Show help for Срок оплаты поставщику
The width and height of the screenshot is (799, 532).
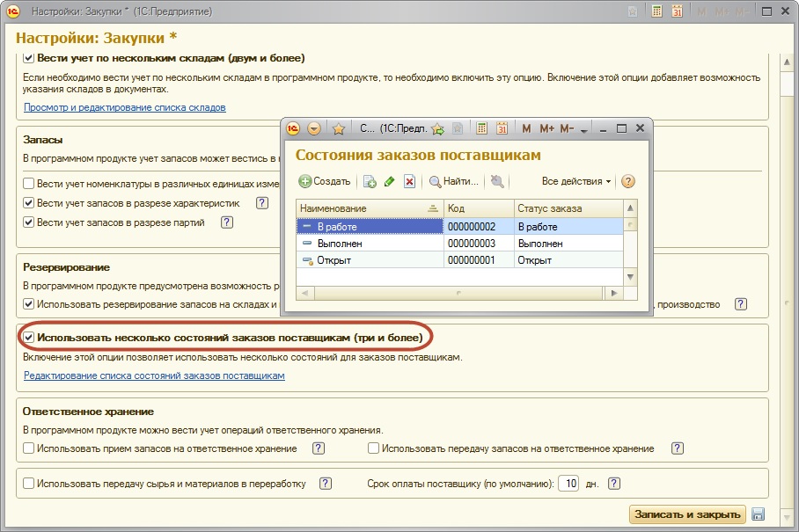pyautogui.click(x=614, y=484)
